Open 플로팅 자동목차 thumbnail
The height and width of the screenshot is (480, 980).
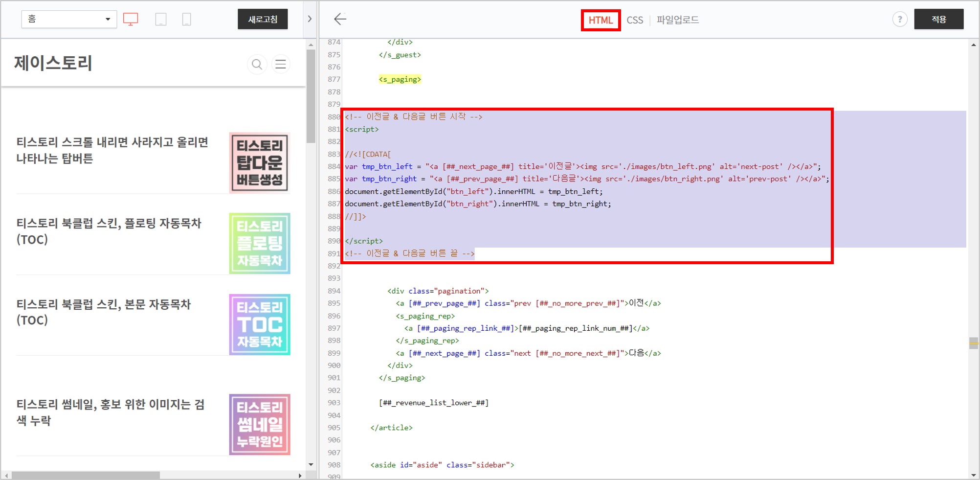(x=260, y=243)
